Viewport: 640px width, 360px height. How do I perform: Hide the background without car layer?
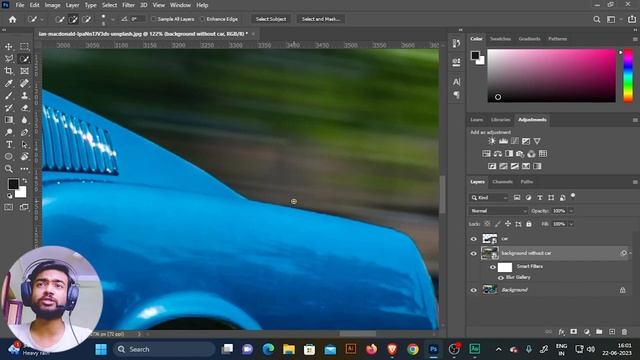(x=473, y=253)
